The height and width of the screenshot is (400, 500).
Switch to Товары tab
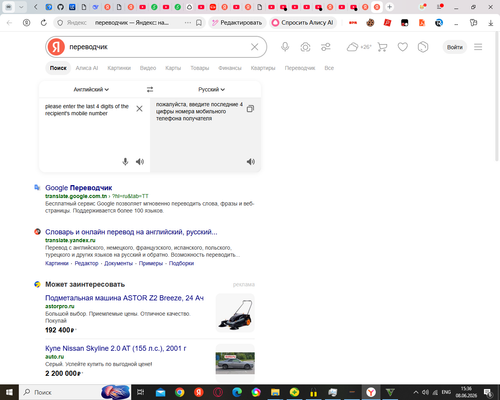pos(200,68)
